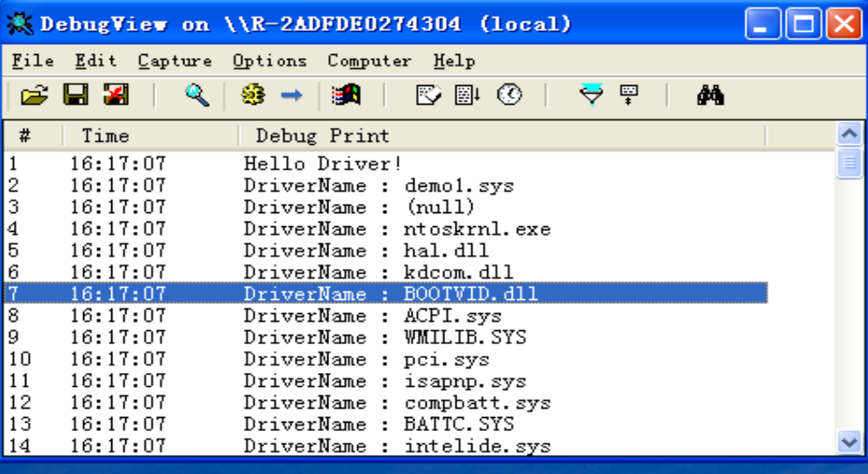Select the Hello Driver! row
This screenshot has height=474, width=868.
click(386, 164)
